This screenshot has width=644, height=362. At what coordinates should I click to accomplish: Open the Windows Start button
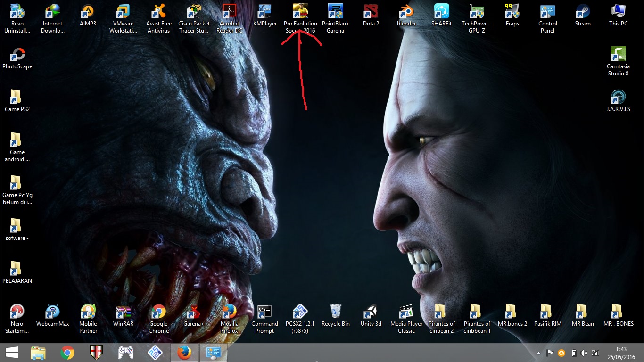pyautogui.click(x=11, y=353)
